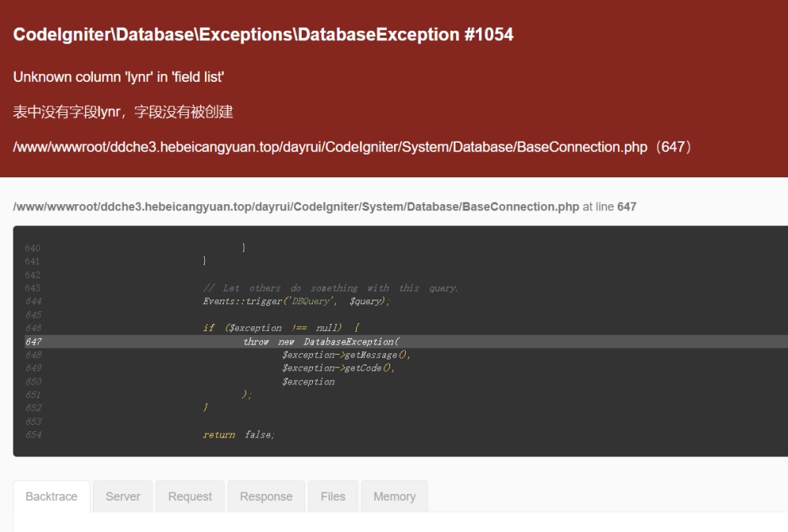This screenshot has width=788, height=532.
Task: Switch to the Server tab
Action: (123, 497)
